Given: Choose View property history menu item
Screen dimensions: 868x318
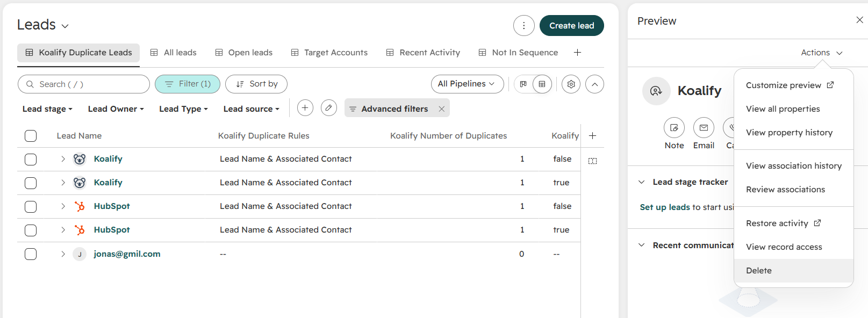Looking at the screenshot, I should click(794, 132).
